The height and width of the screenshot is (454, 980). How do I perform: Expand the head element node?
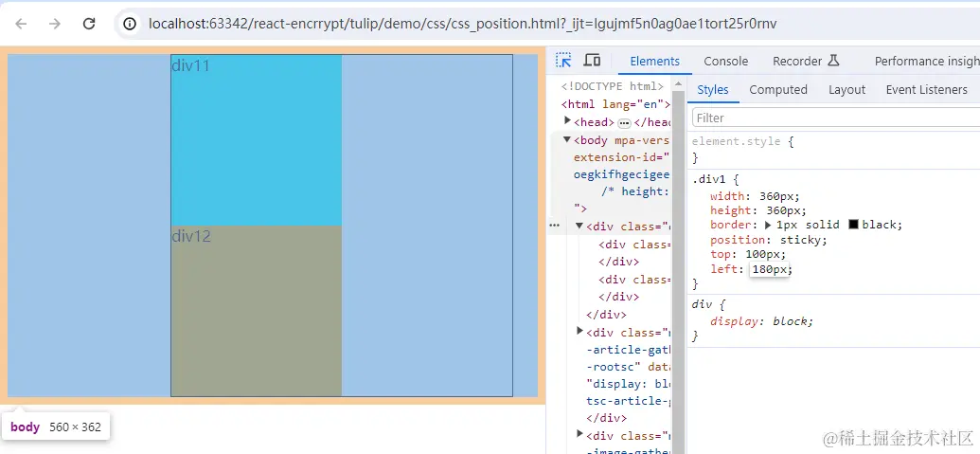click(567, 120)
